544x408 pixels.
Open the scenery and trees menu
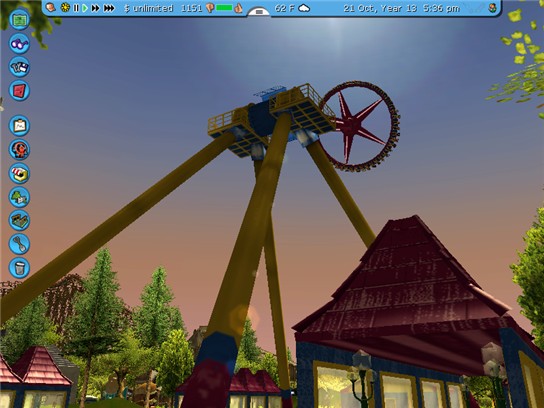19,197
